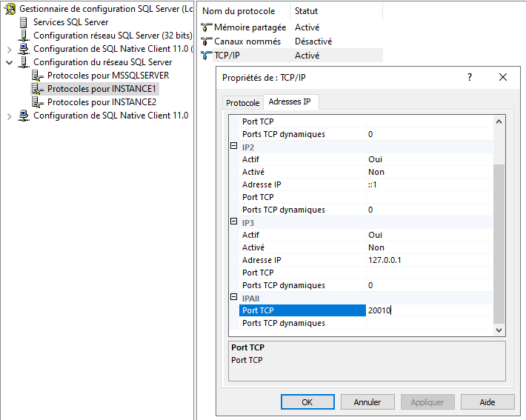Switch to the Protocole tab
526x420 pixels.
pos(242,103)
